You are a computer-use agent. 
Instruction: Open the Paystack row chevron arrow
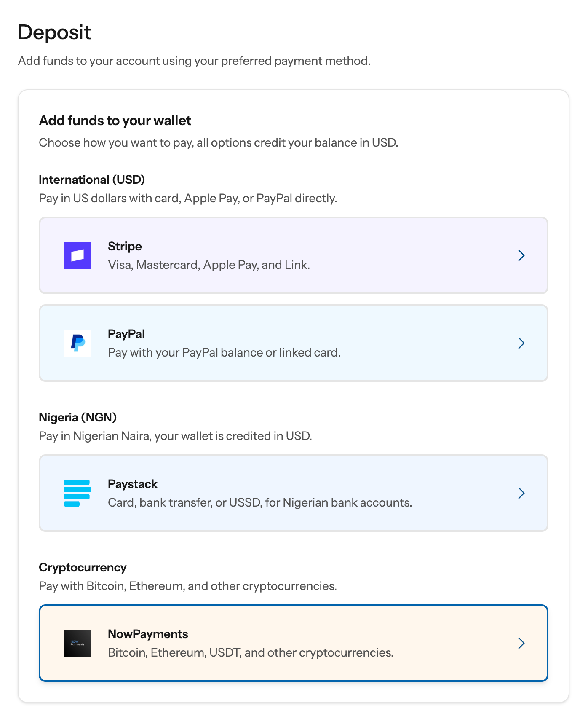coord(521,493)
